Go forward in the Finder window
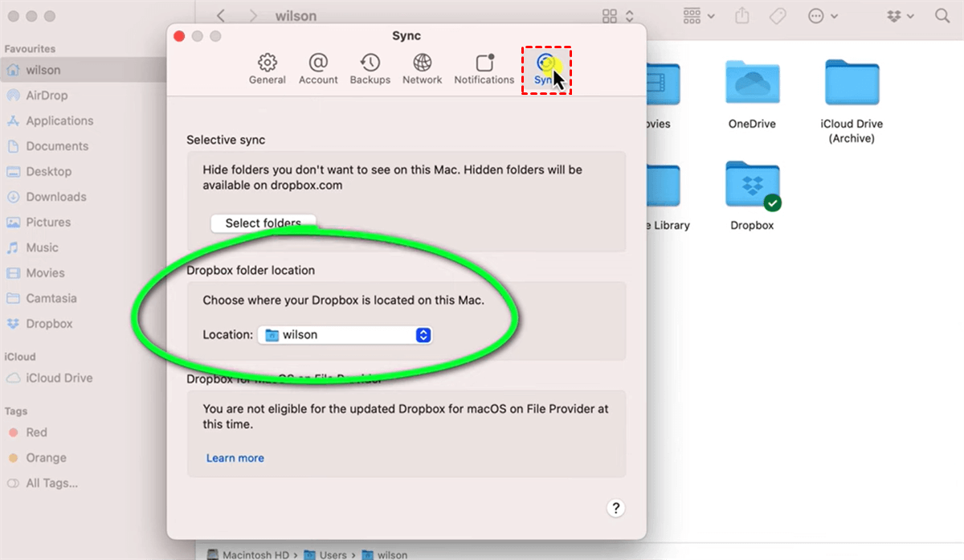This screenshot has width=964, height=560. click(x=253, y=15)
